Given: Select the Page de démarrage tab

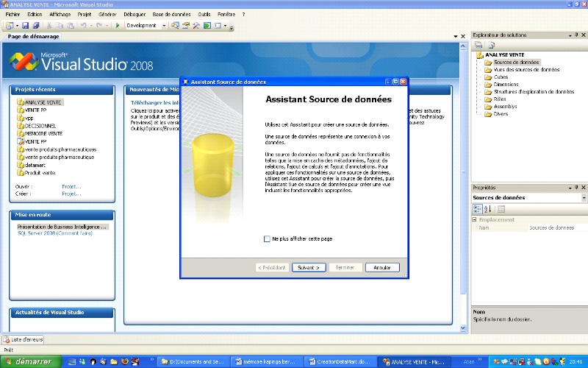Looking at the screenshot, I should click(x=33, y=36).
